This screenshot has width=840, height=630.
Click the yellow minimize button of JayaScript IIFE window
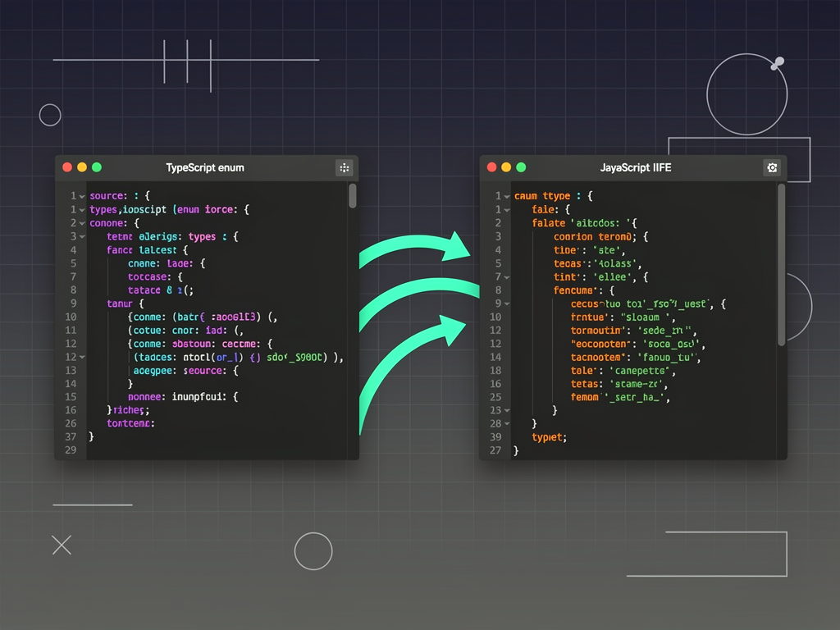pyautogui.click(x=506, y=167)
